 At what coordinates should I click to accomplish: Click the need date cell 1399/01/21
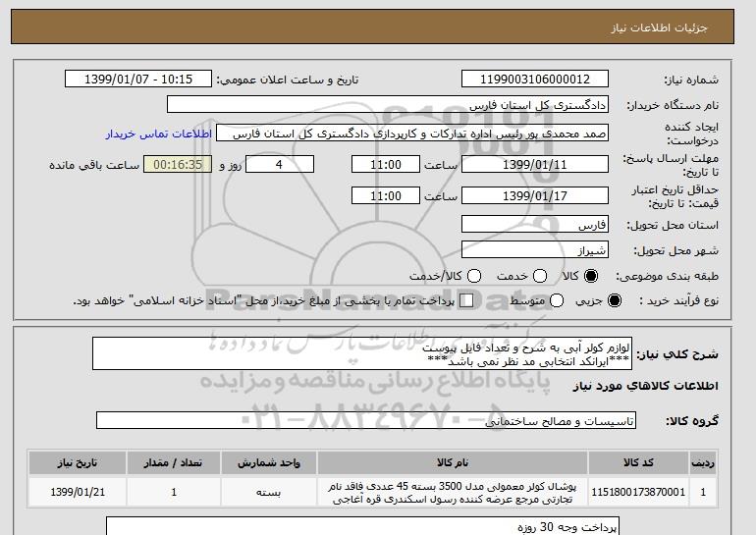pyautogui.click(x=78, y=492)
